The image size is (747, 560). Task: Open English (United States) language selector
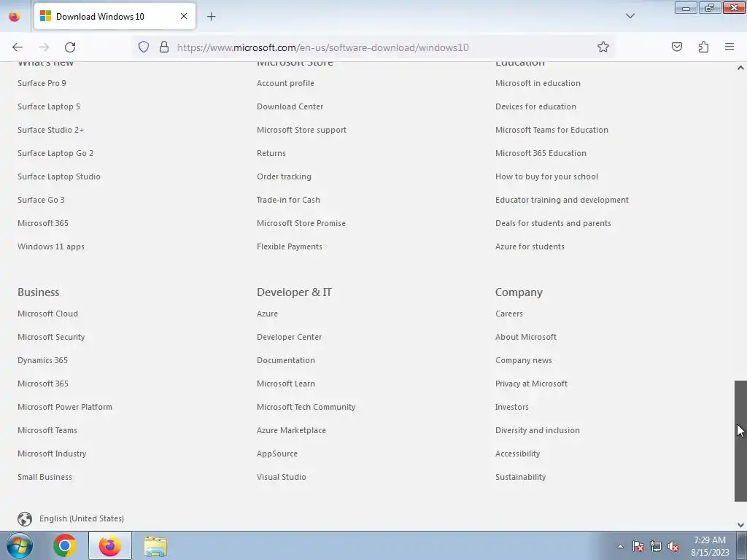82,518
